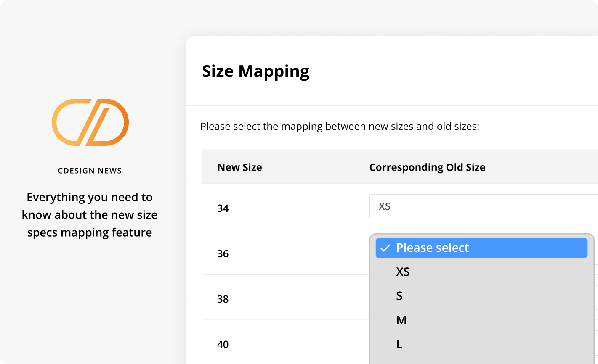Click the mapping instruction text above the table
The width and height of the screenshot is (598, 364).
point(340,127)
